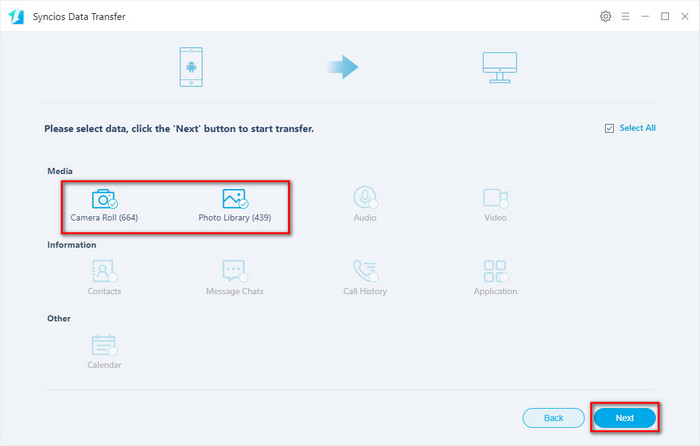Select the Camera Roll camera icon
The width and height of the screenshot is (700, 446).
click(104, 199)
